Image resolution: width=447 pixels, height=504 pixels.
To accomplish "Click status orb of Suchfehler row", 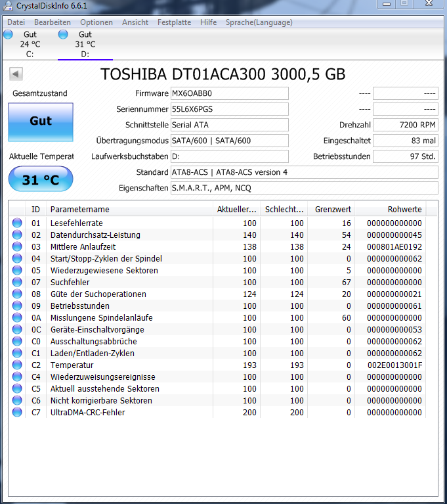I will point(17,282).
